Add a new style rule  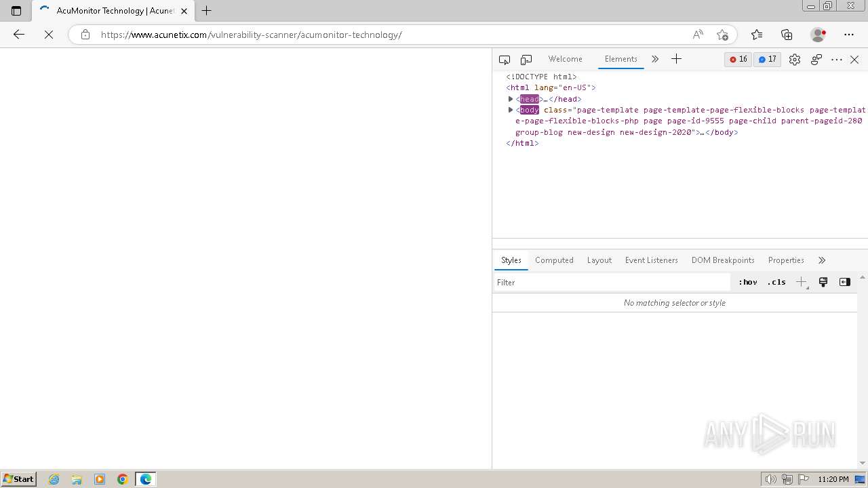tap(802, 283)
